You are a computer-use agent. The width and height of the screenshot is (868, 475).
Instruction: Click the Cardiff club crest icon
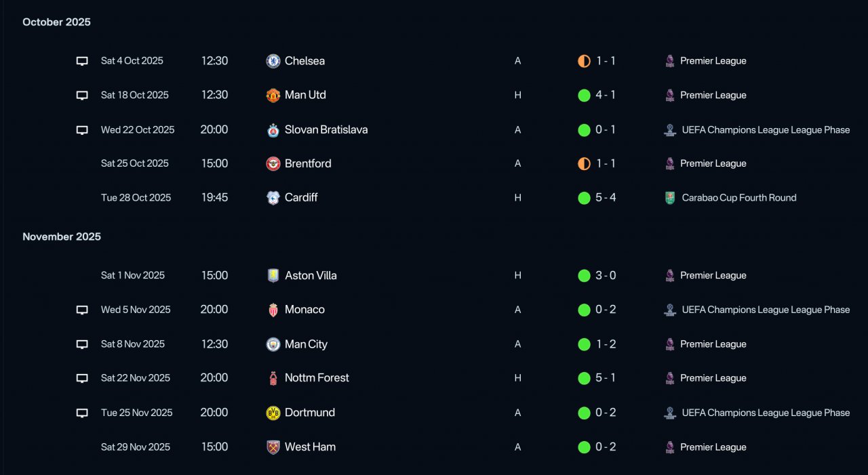click(273, 198)
